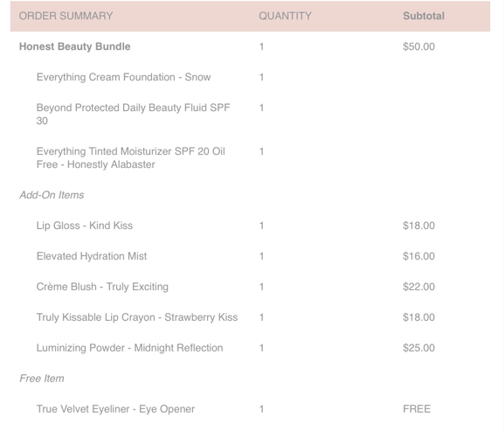Click the ORDER SUMMARY header text
Viewport: 504px width, 431px height.
coord(66,16)
